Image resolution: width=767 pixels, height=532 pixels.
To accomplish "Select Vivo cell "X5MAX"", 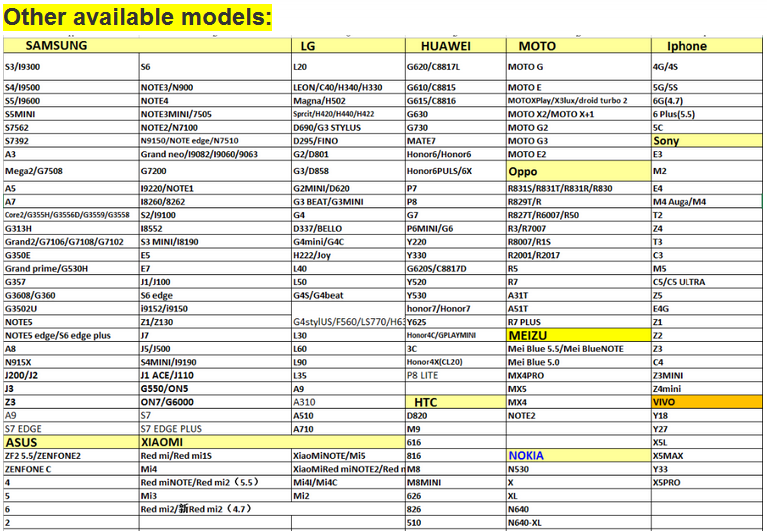I will click(x=707, y=456).
